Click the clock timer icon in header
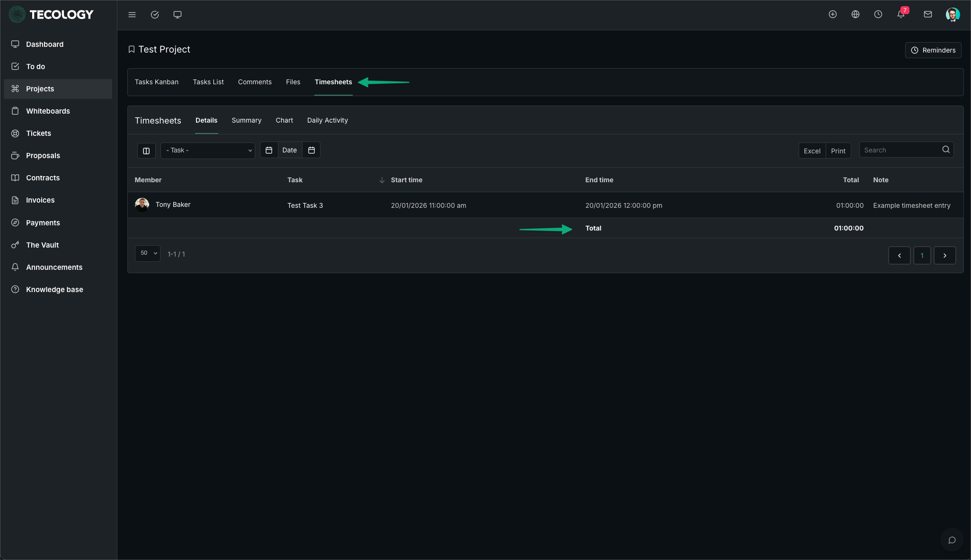Image resolution: width=971 pixels, height=560 pixels. point(878,14)
